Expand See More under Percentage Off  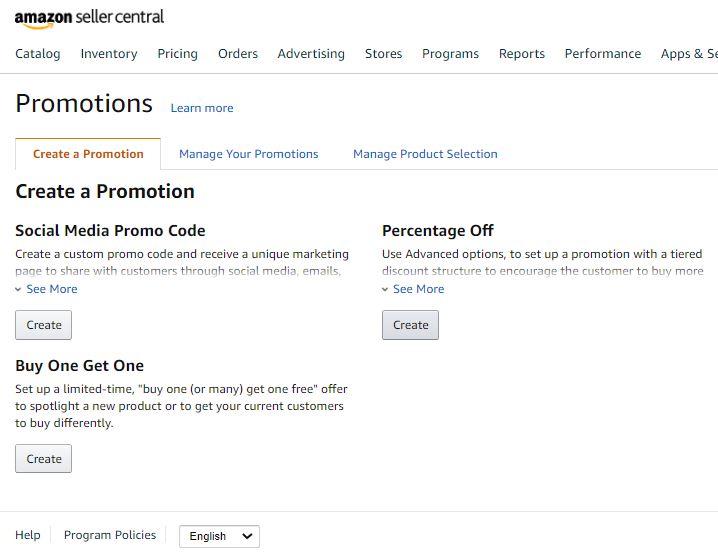point(413,289)
